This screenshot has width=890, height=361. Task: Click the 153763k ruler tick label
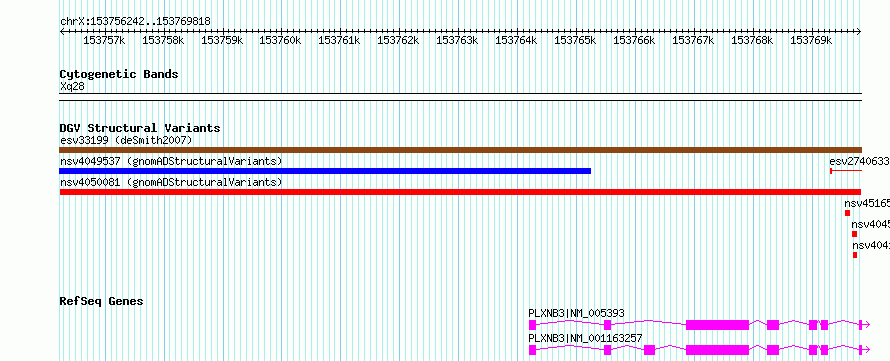(x=457, y=40)
